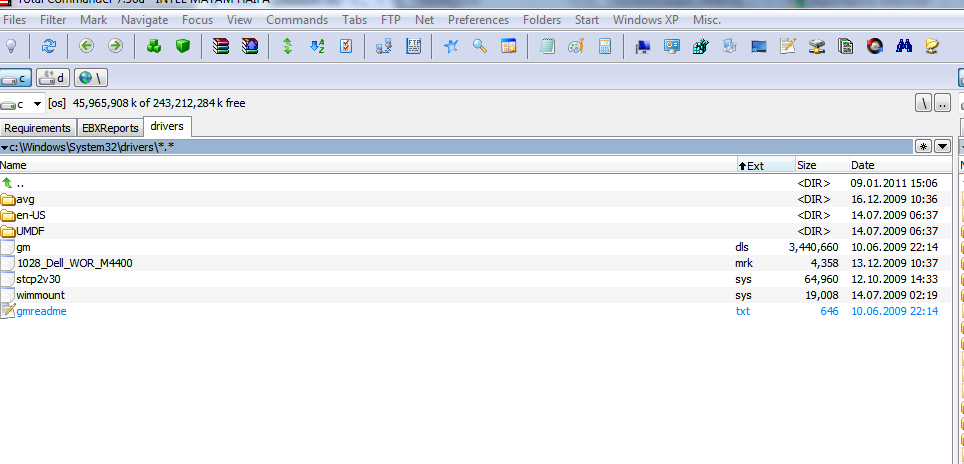Switch to the EBXReports tab
The height and width of the screenshot is (464, 964).
(x=110, y=128)
